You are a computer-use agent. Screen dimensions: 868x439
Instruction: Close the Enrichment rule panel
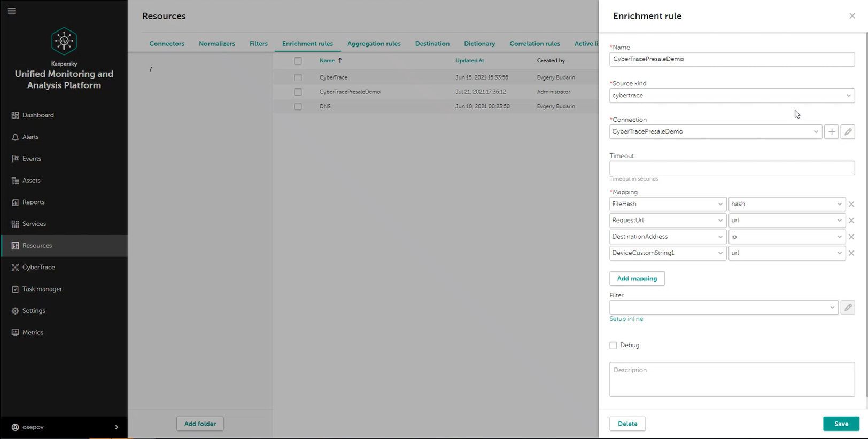click(x=852, y=16)
